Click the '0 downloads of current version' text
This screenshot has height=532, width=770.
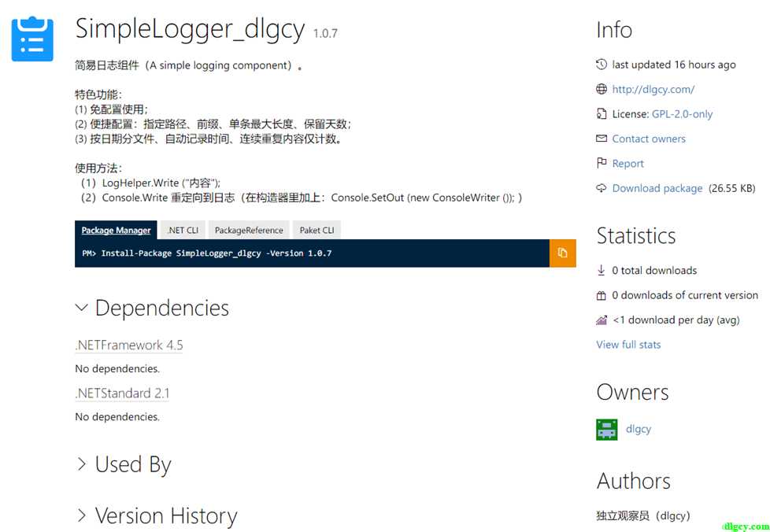tap(685, 295)
